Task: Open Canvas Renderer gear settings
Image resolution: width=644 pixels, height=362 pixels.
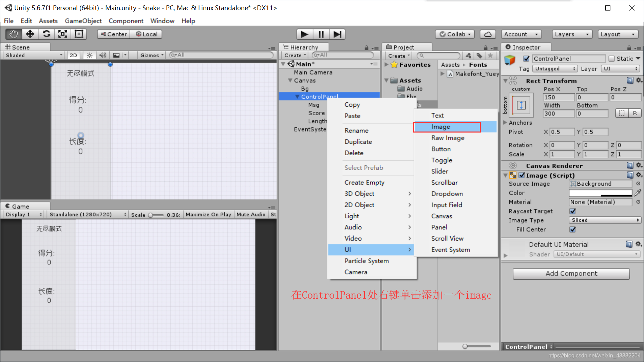Action: (x=639, y=165)
